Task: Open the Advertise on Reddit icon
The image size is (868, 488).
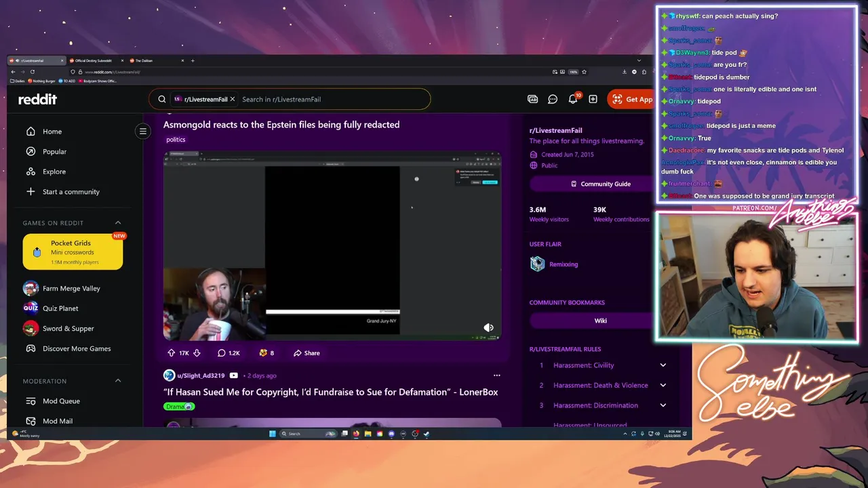Action: pos(532,99)
